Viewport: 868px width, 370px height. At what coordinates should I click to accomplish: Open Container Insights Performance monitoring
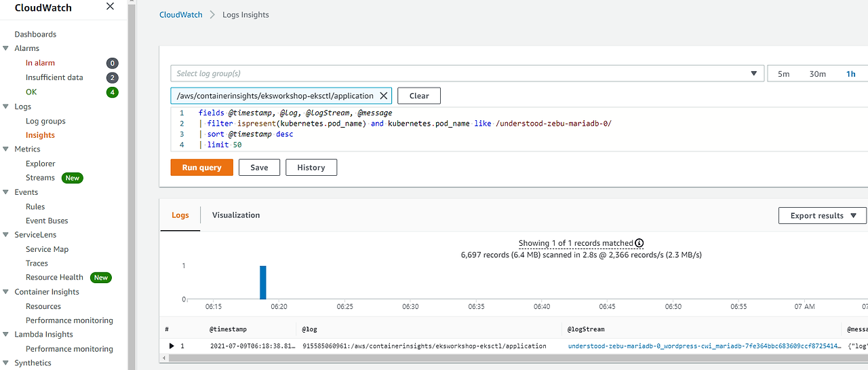[69, 320]
